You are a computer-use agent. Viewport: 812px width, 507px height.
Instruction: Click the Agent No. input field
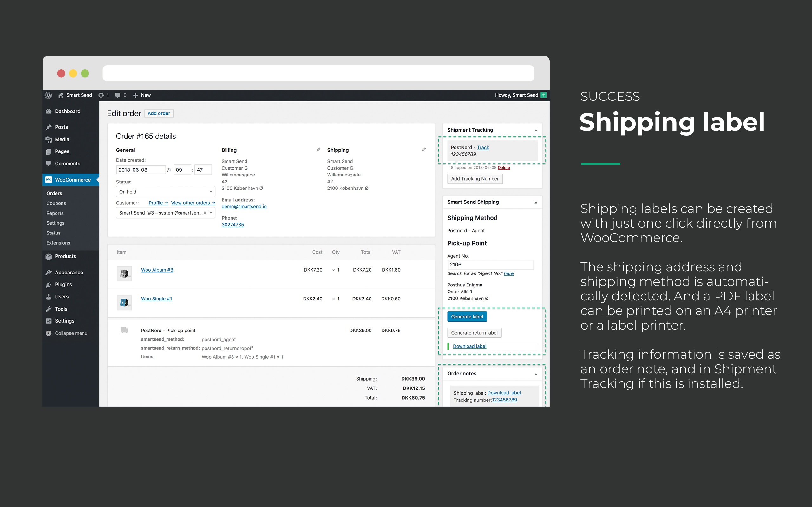coord(490,265)
